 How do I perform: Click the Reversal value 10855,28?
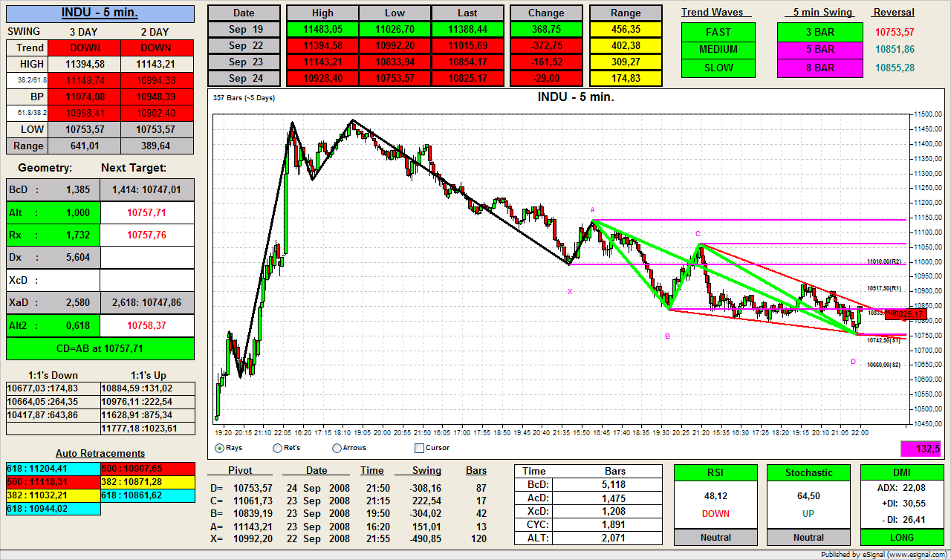point(895,68)
